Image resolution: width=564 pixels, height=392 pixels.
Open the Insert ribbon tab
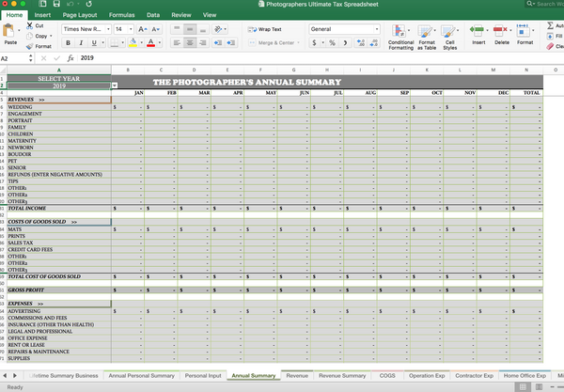tap(42, 15)
